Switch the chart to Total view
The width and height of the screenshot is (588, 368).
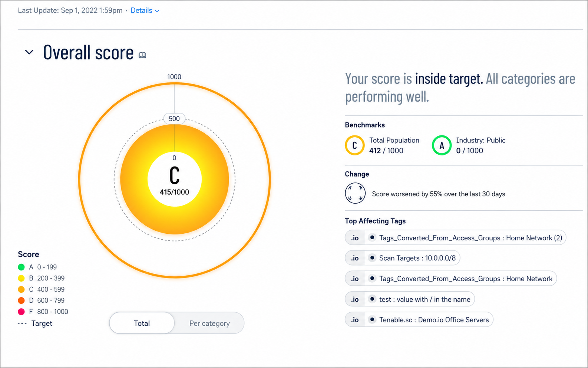pos(142,323)
